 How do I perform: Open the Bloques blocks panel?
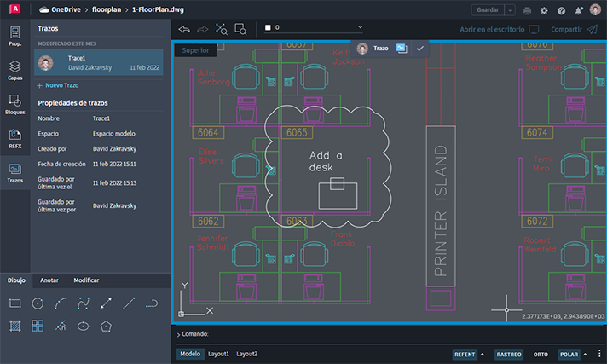(15, 105)
